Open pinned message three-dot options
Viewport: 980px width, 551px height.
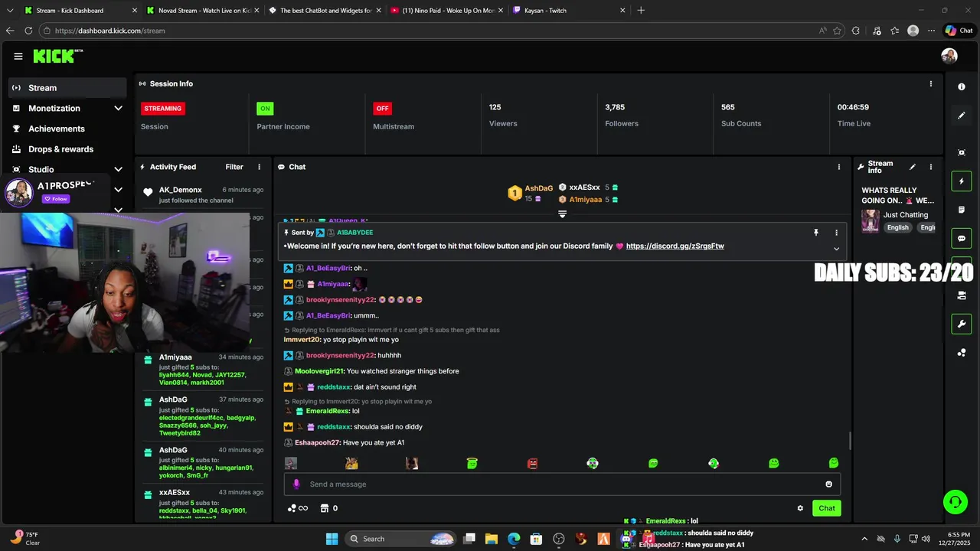coord(836,233)
